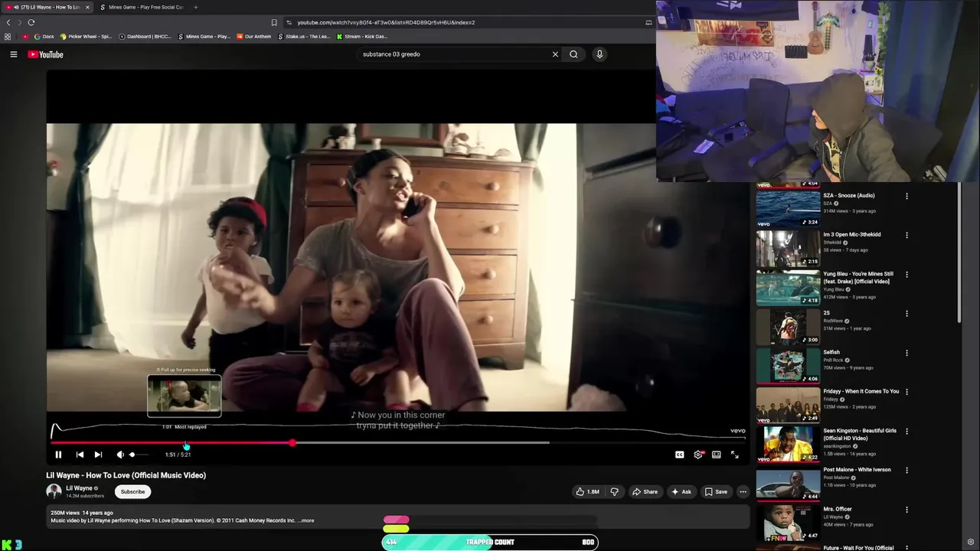Reload the page
Screen dimensions: 980x551
[x=31, y=22]
